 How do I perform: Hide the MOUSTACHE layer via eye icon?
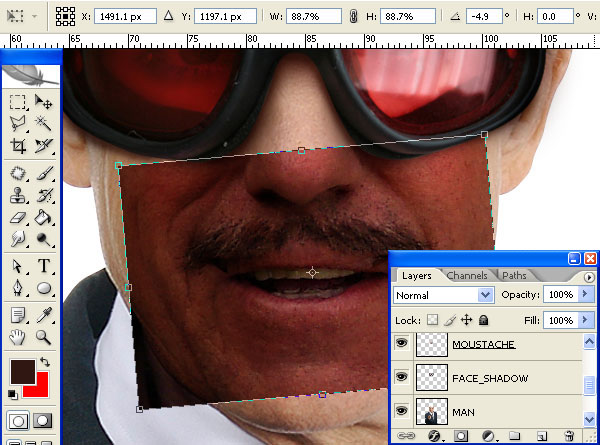401,343
